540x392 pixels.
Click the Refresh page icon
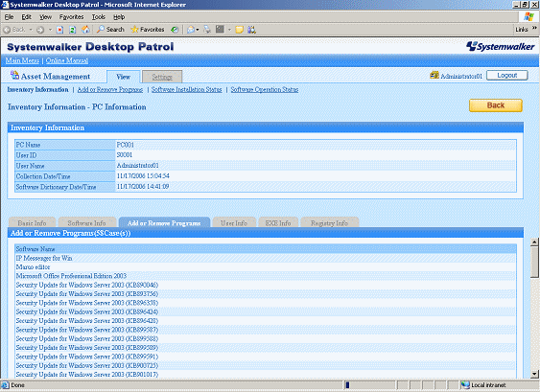[x=73, y=30]
